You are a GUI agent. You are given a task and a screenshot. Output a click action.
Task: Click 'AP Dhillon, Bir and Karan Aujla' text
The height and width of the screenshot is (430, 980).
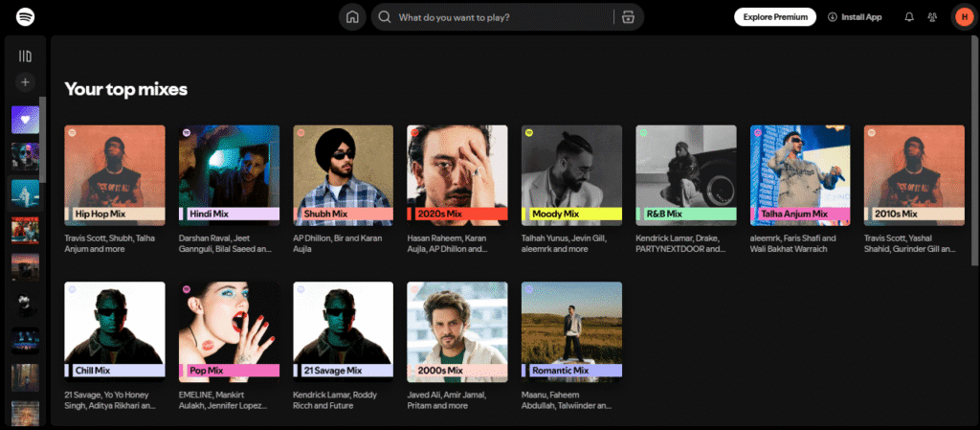tap(338, 244)
